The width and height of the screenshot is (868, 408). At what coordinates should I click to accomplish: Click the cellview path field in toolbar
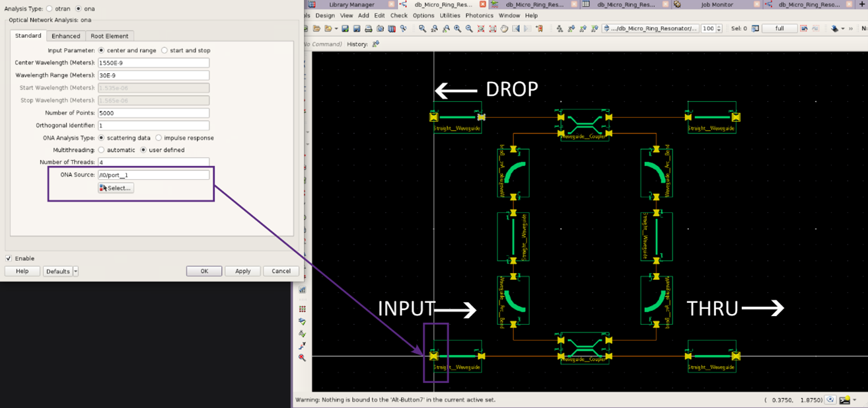coord(651,28)
